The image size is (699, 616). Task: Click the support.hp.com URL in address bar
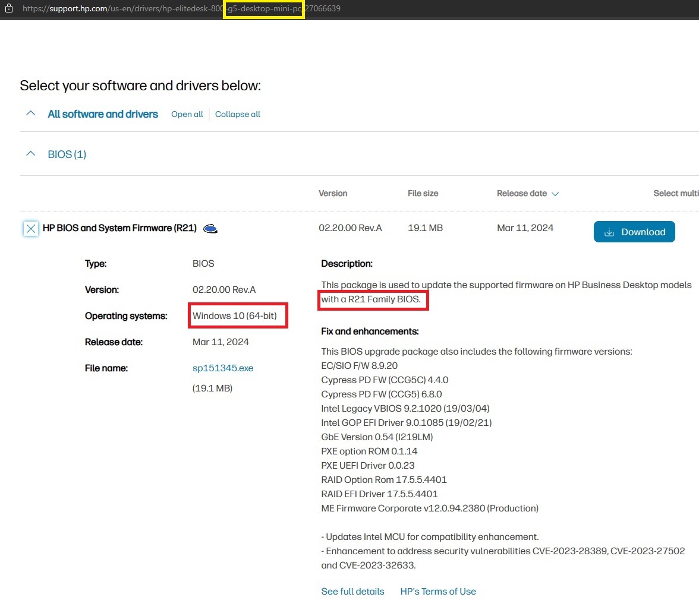pos(181,8)
